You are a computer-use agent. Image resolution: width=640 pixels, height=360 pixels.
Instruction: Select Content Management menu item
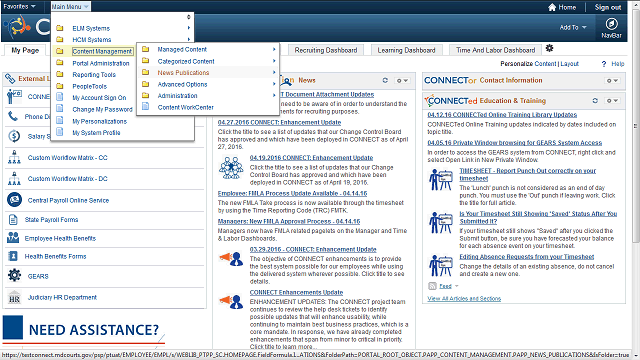[102, 51]
